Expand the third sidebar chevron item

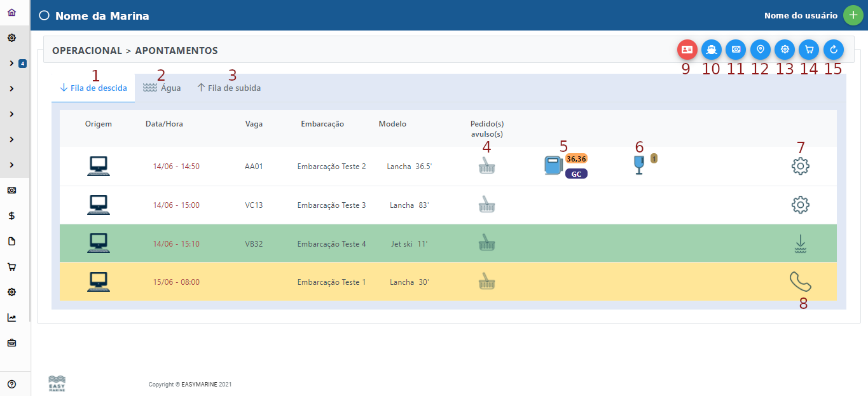pyautogui.click(x=12, y=114)
